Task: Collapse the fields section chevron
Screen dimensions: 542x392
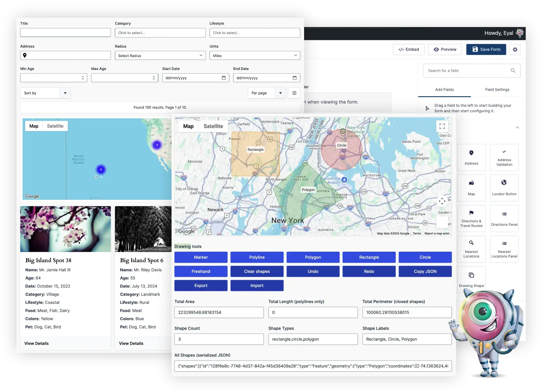Action: (517, 127)
